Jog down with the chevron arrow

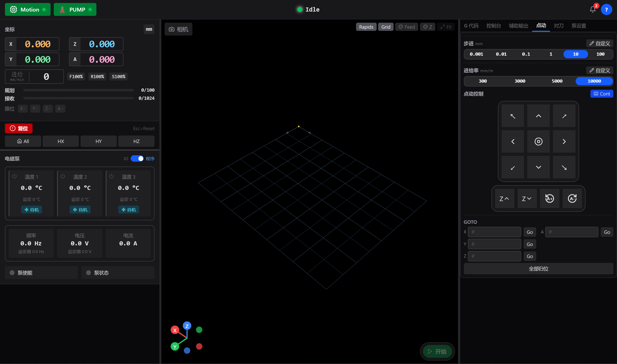coord(538,167)
